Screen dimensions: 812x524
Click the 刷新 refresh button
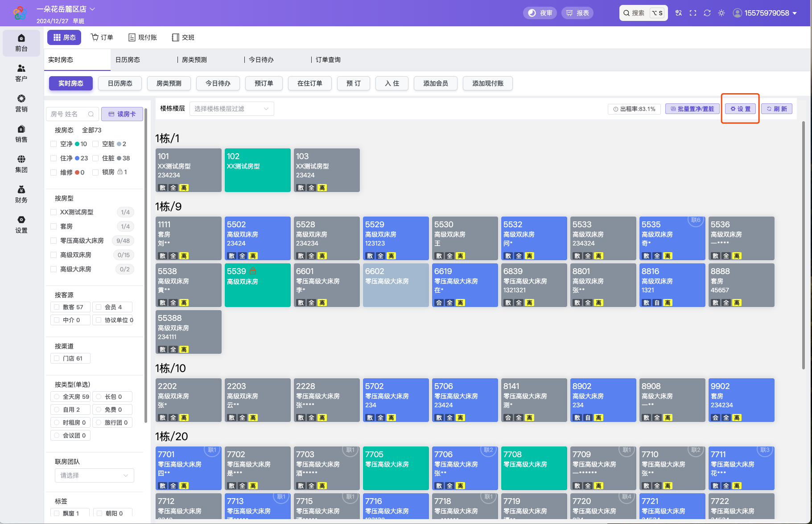point(777,109)
